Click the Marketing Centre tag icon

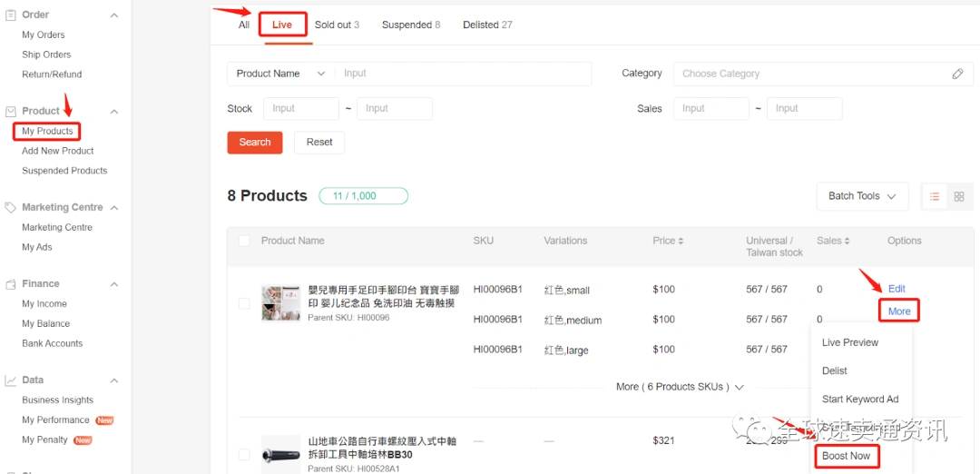(x=11, y=208)
